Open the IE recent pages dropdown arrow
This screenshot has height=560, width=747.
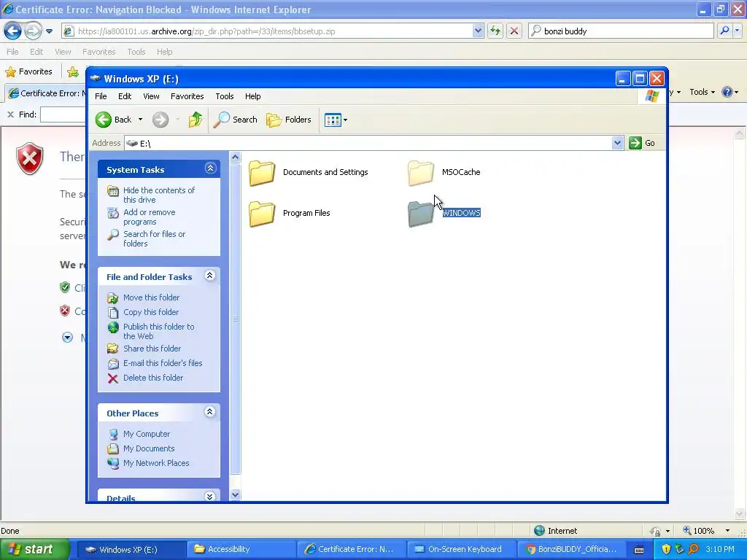tap(49, 31)
